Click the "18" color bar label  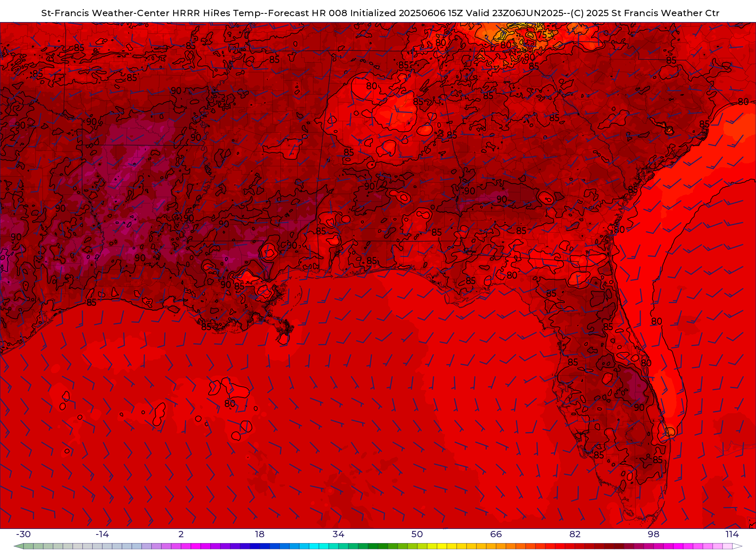[259, 534]
